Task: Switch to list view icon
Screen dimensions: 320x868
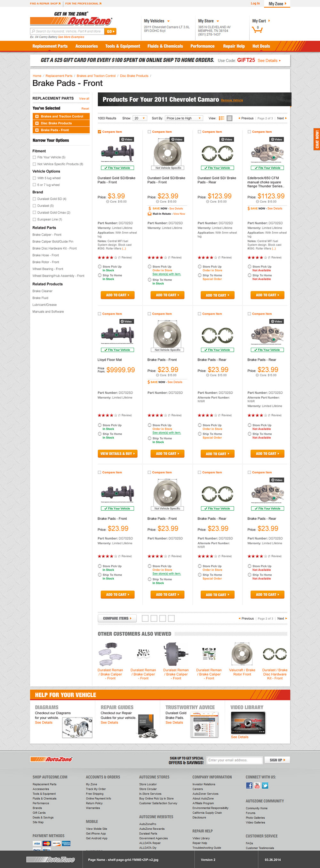Action: coord(221,118)
